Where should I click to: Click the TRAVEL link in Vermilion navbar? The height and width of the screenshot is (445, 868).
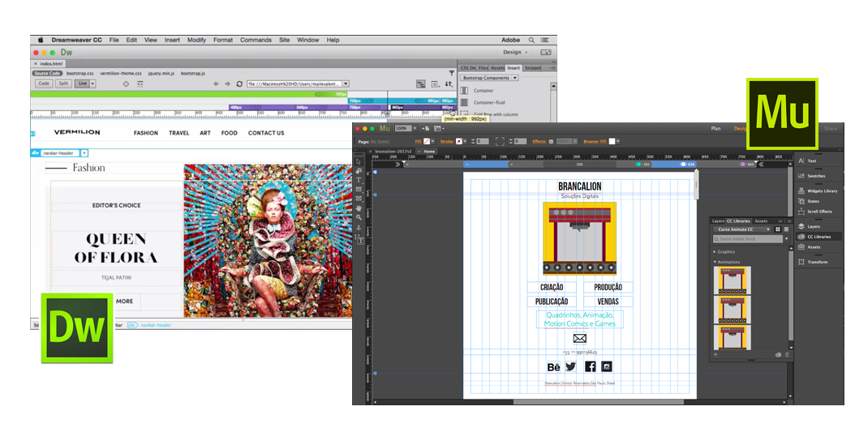pos(178,133)
